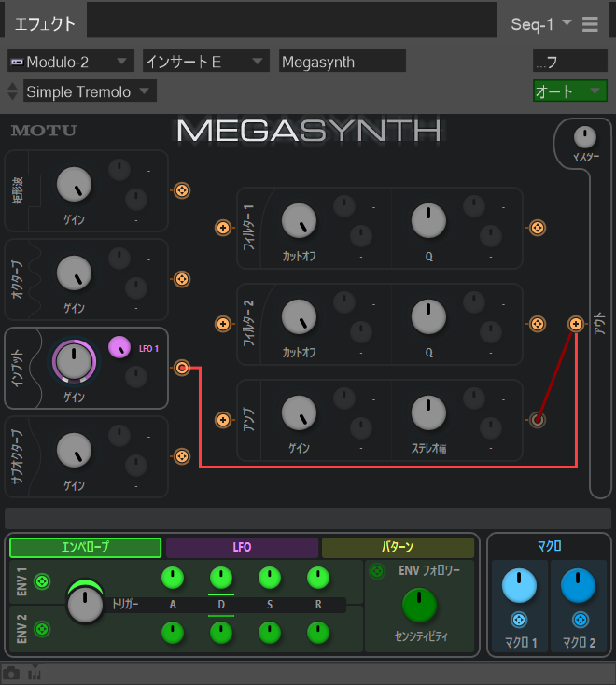Switch to the LFO tab
Screen dimensions: 616x685
tap(242, 548)
